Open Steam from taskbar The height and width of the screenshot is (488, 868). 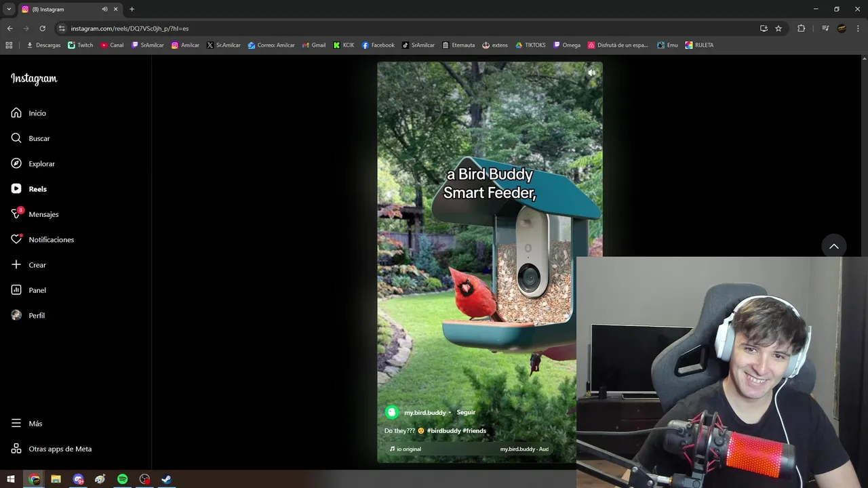tap(166, 479)
